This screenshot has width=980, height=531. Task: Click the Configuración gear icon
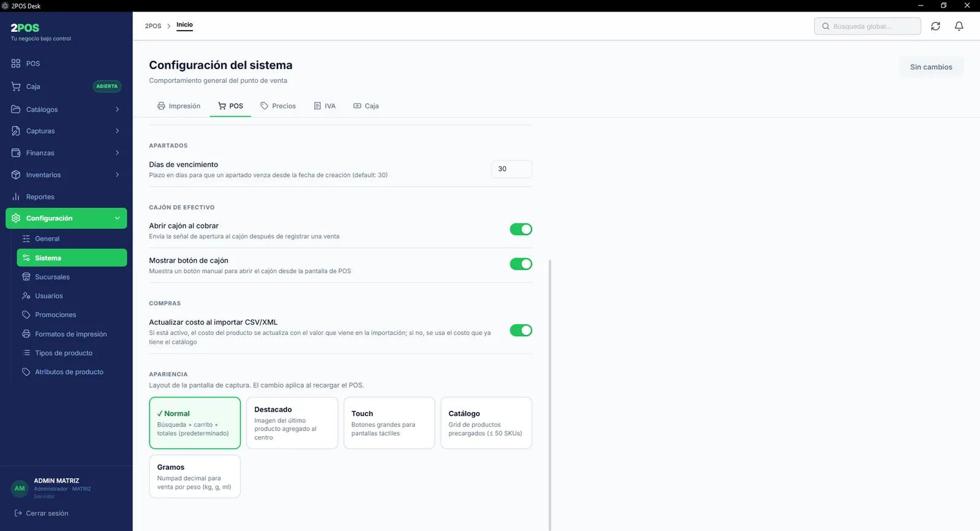click(x=16, y=218)
